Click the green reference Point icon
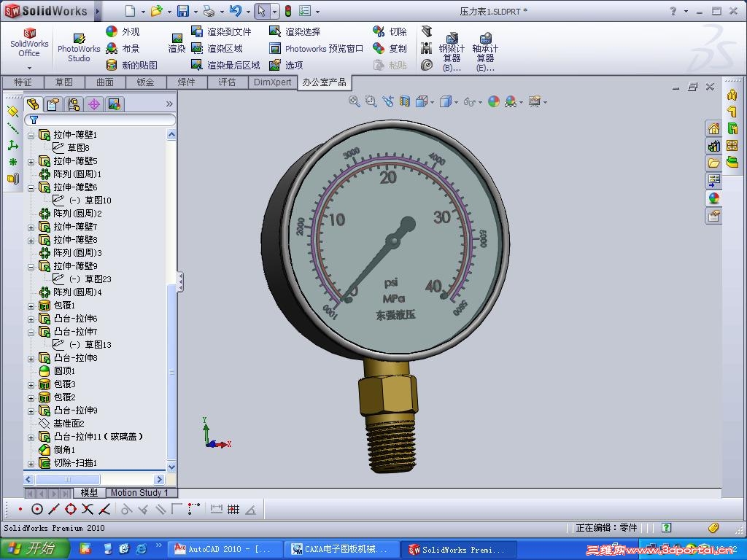 [13, 162]
